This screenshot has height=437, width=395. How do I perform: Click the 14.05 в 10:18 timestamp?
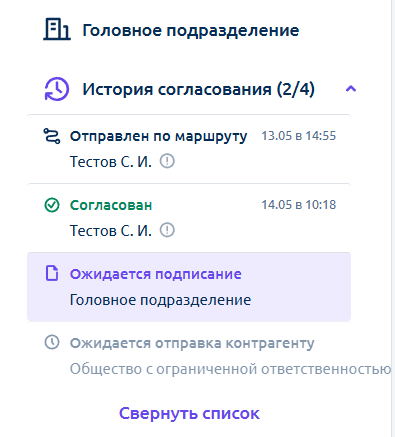point(299,205)
